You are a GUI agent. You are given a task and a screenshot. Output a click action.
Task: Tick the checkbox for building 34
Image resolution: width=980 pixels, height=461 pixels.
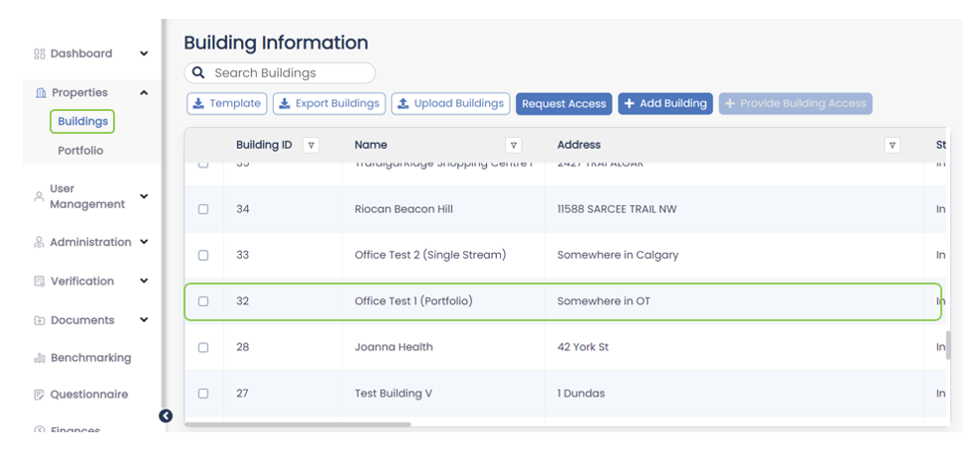pos(203,209)
